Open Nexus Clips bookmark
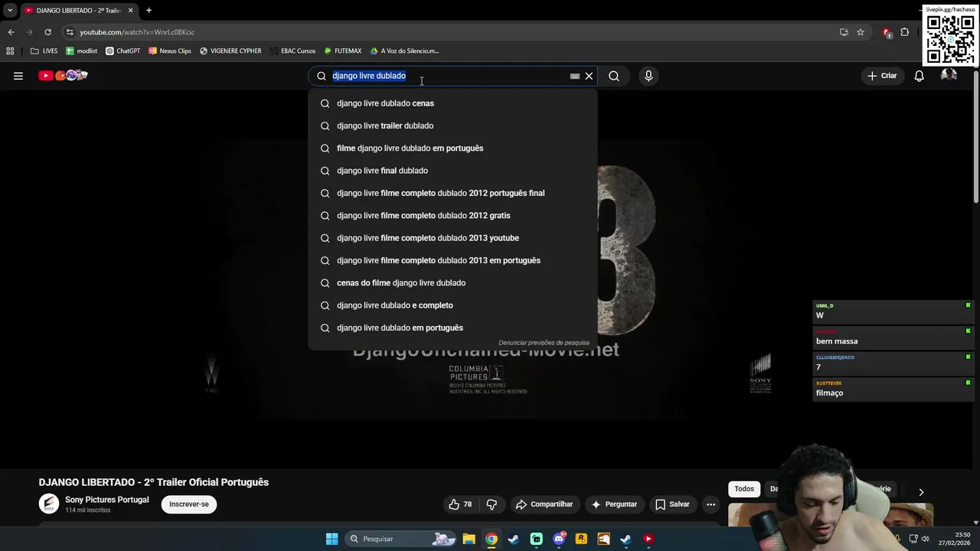 point(170,51)
